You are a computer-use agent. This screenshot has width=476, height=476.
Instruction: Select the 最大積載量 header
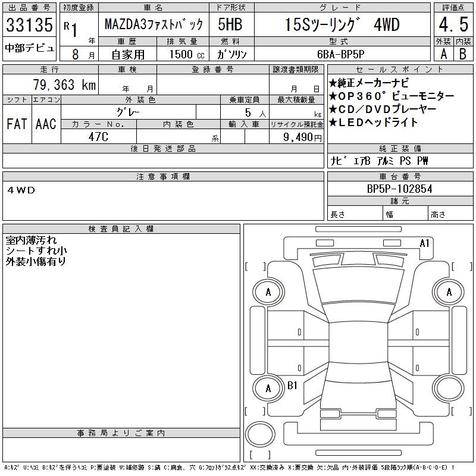(296, 99)
